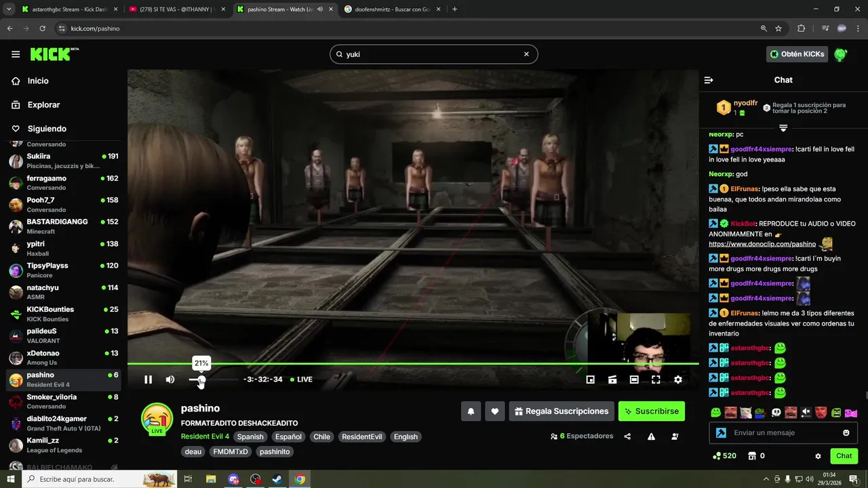Viewport: 868px width, 488px height.
Task: Select the white cat quick emote
Action: (x=745, y=412)
